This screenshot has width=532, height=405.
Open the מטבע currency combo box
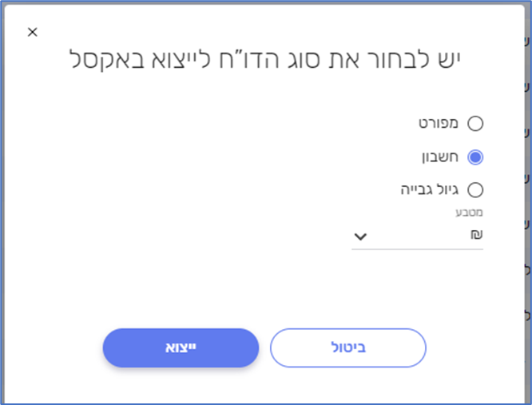tap(417, 236)
